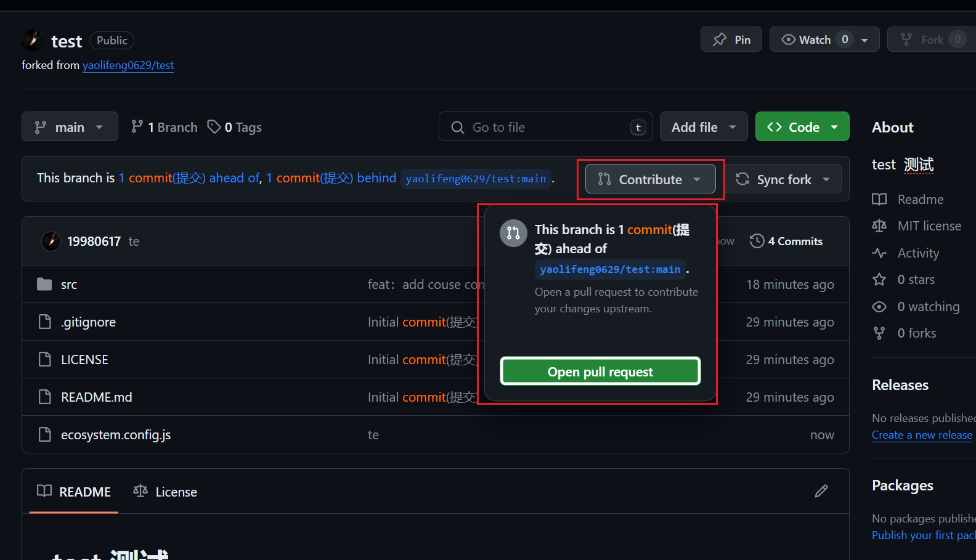The height and width of the screenshot is (560, 976).
Task: Open the .gitignore file
Action: [88, 322]
